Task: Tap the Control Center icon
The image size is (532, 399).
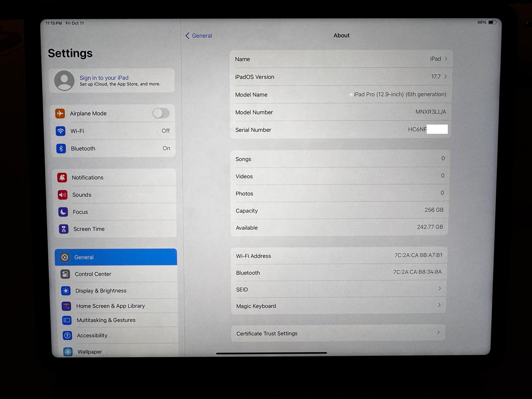Action: click(x=65, y=274)
